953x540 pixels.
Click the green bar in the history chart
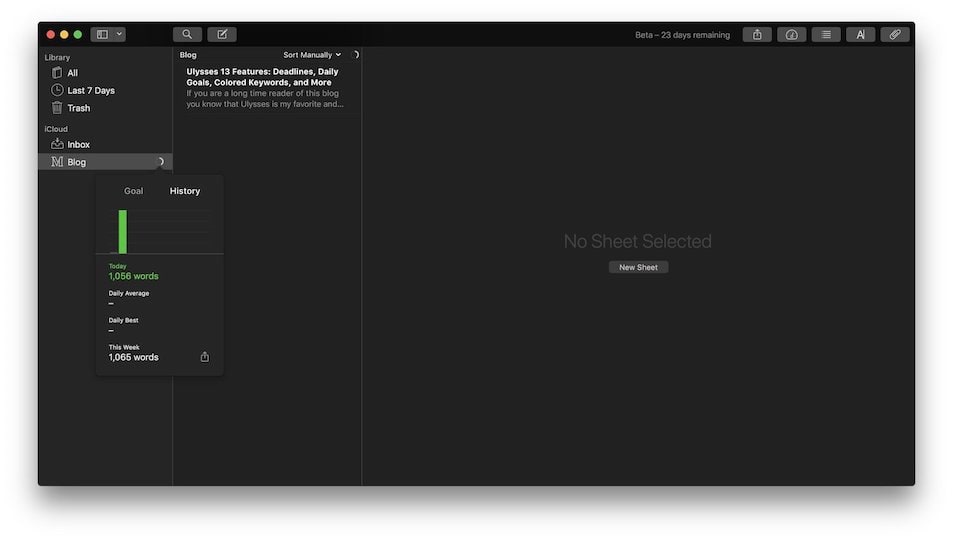[123, 231]
